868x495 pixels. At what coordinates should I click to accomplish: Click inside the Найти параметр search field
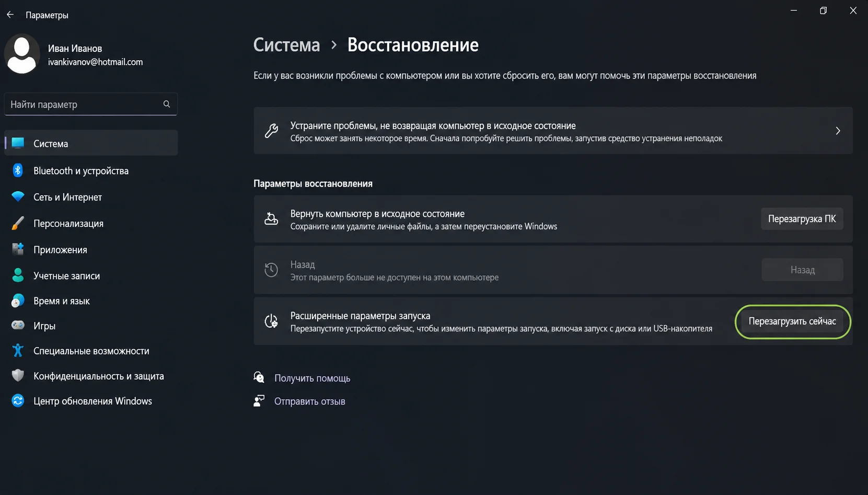(x=91, y=104)
